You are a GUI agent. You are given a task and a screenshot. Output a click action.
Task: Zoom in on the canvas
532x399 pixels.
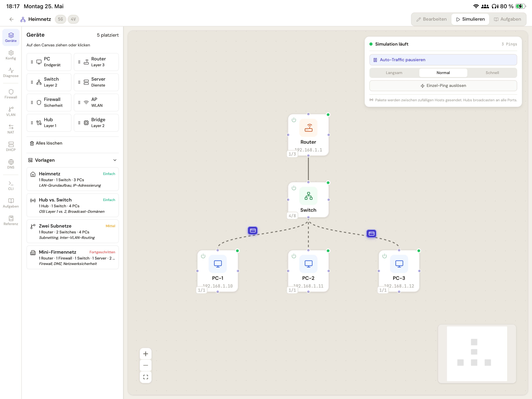[145, 354]
